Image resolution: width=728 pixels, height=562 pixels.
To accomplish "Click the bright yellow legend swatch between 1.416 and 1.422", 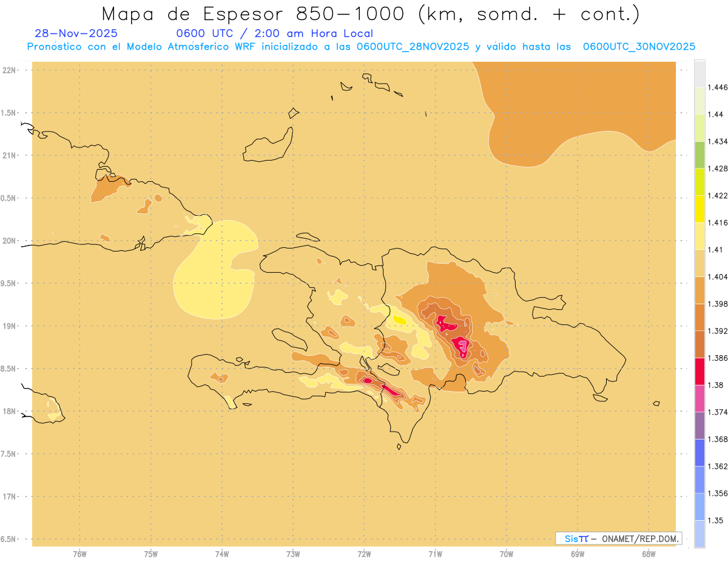I will click(x=699, y=209).
